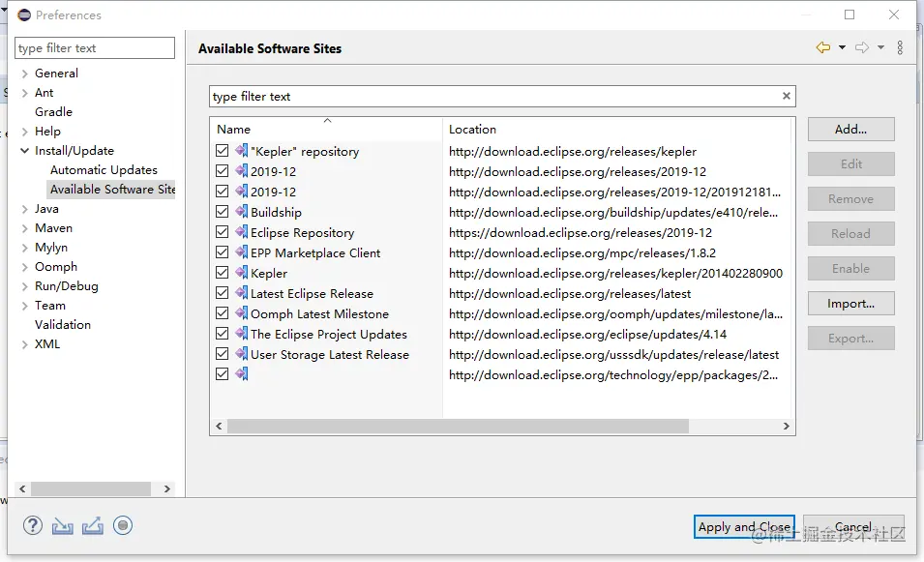Click the site icon of the unnamed epp/packages entry
924x562 pixels.
coord(242,374)
